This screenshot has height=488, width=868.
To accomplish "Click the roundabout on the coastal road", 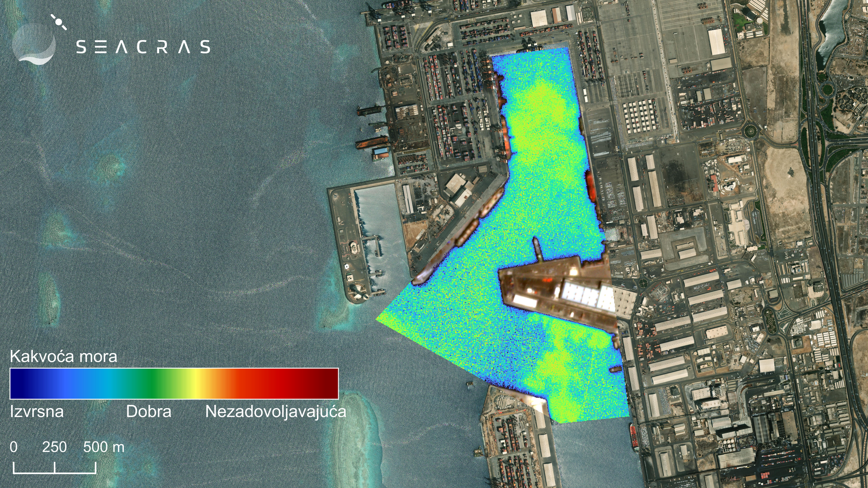I will pos(750,131).
